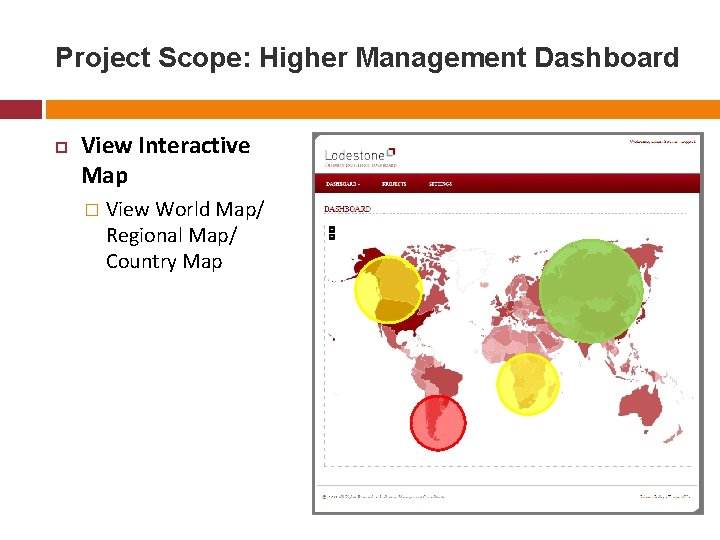
Task: Select the large green bubble over Asia
Action: tap(591, 291)
